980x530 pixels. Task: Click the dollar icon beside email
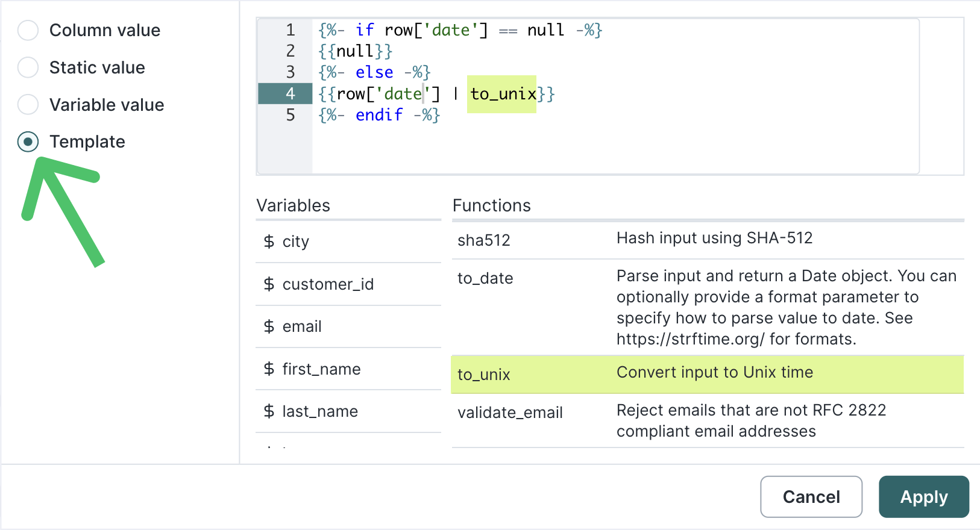point(269,326)
